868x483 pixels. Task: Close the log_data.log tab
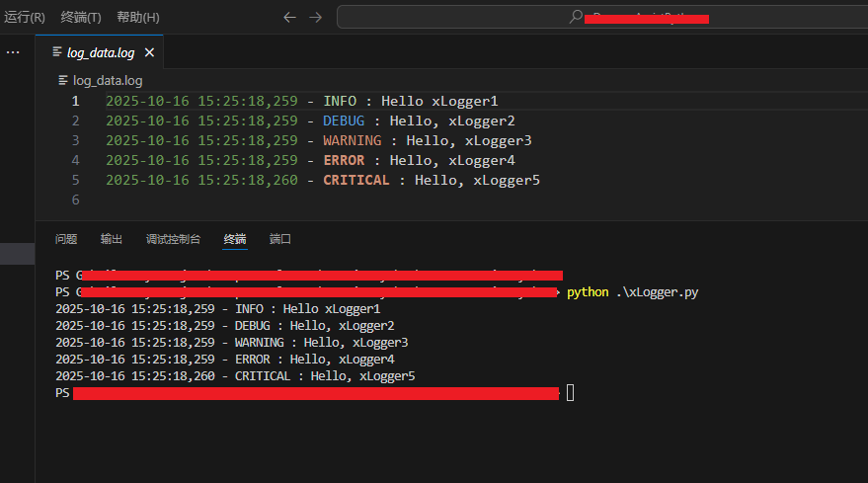149,52
